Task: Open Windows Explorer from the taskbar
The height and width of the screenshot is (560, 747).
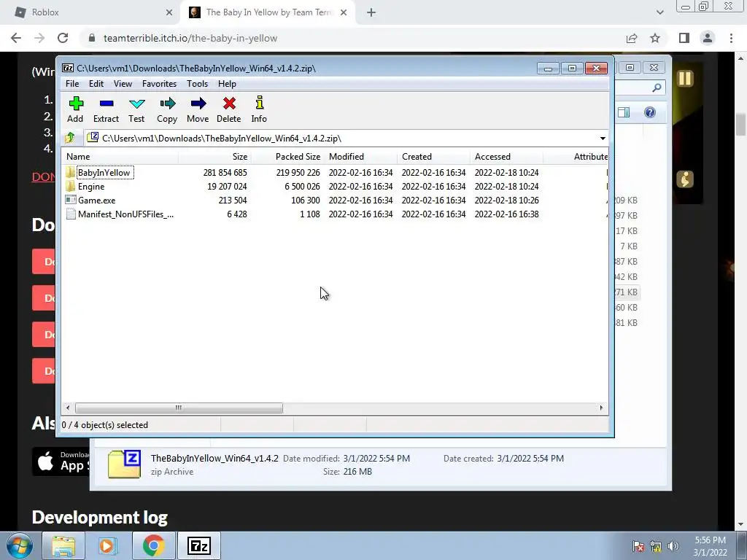Action: pos(63,545)
